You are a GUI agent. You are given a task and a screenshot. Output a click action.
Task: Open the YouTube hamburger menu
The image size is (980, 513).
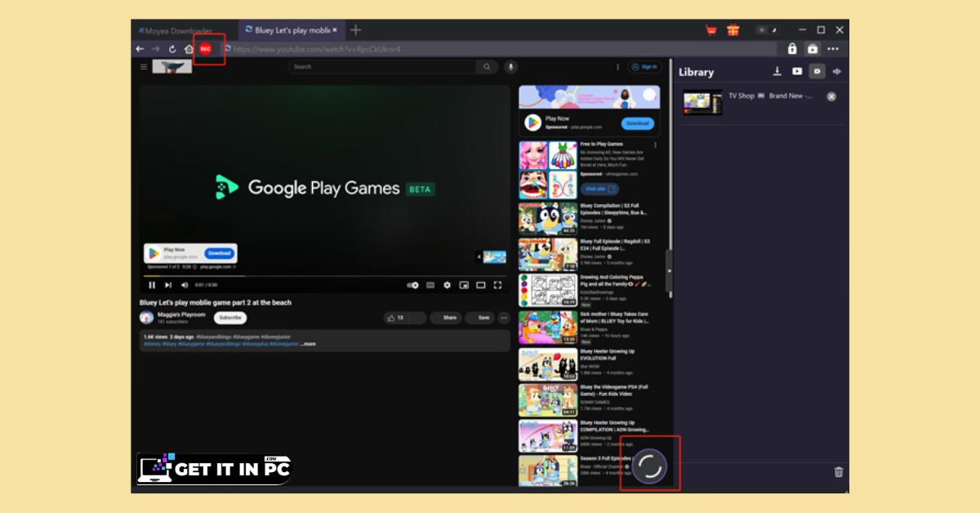tap(144, 67)
